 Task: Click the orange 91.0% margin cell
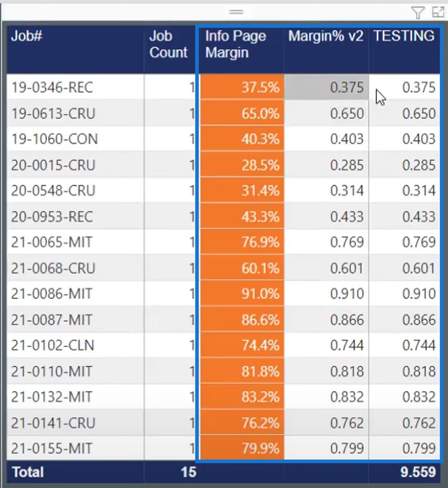tap(242, 294)
